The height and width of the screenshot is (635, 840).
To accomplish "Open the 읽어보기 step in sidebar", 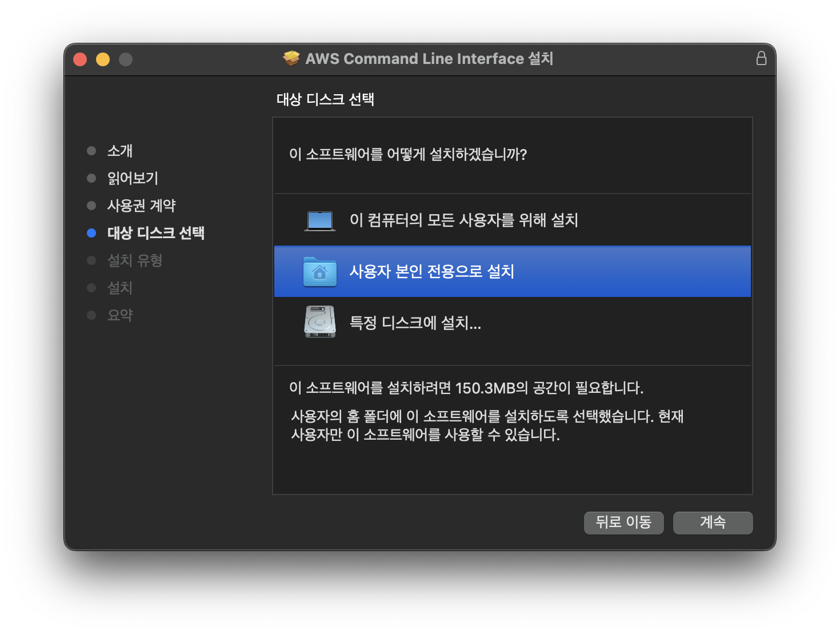I will pos(133,178).
